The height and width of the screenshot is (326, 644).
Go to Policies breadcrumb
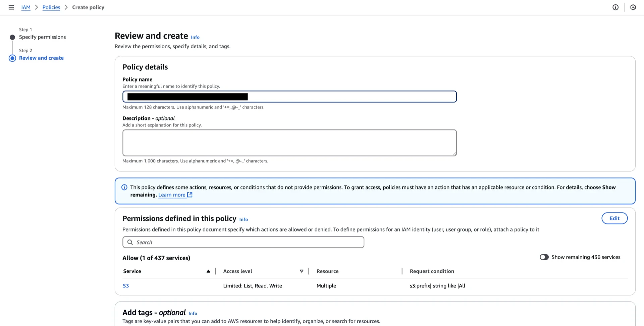click(x=51, y=7)
